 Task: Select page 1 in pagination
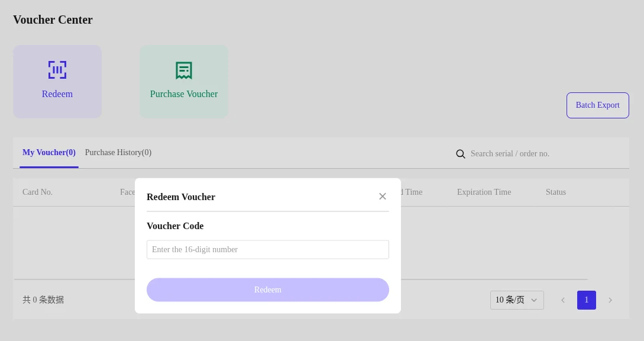[x=587, y=300]
